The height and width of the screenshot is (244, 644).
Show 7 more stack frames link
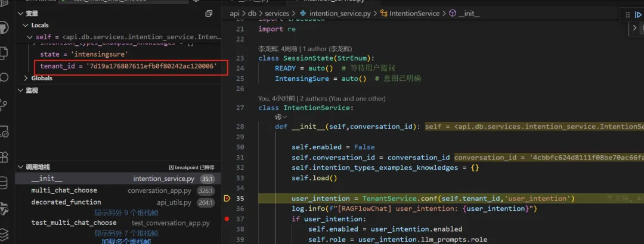click(126, 233)
